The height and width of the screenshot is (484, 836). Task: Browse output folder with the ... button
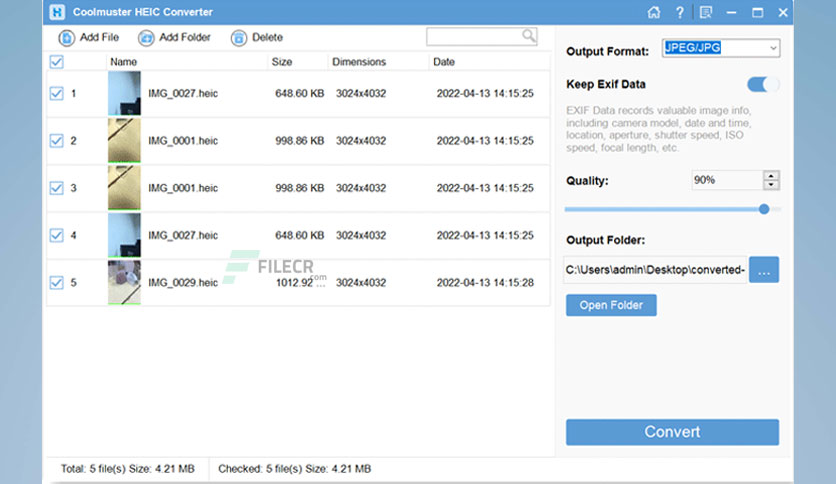click(x=764, y=270)
